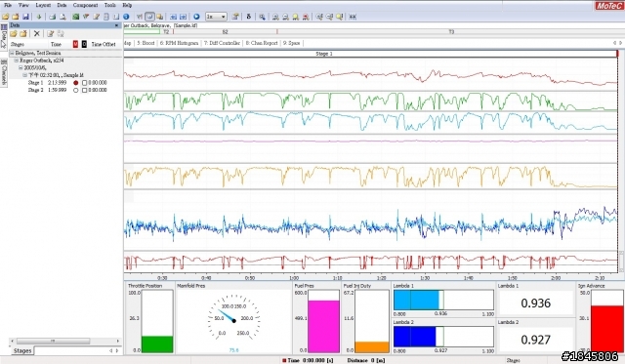Switch to the 8: Chan Report tab
The image size is (625, 364).
(x=262, y=43)
